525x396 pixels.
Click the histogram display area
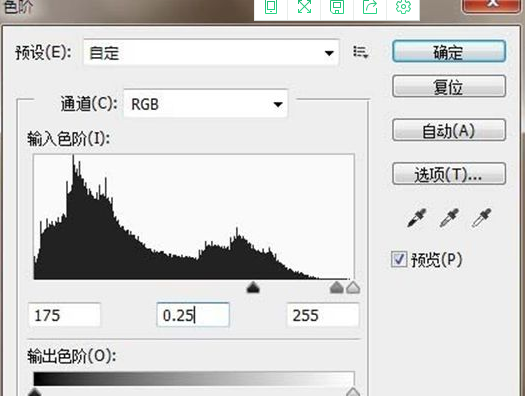pyautogui.click(x=194, y=217)
